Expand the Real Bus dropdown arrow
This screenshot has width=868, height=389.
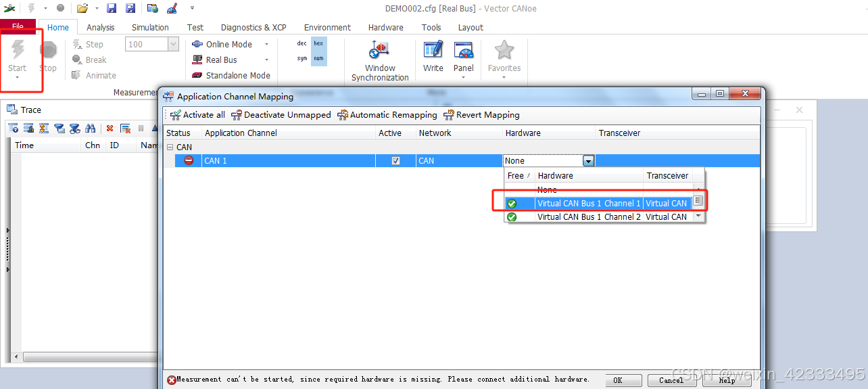[266, 60]
